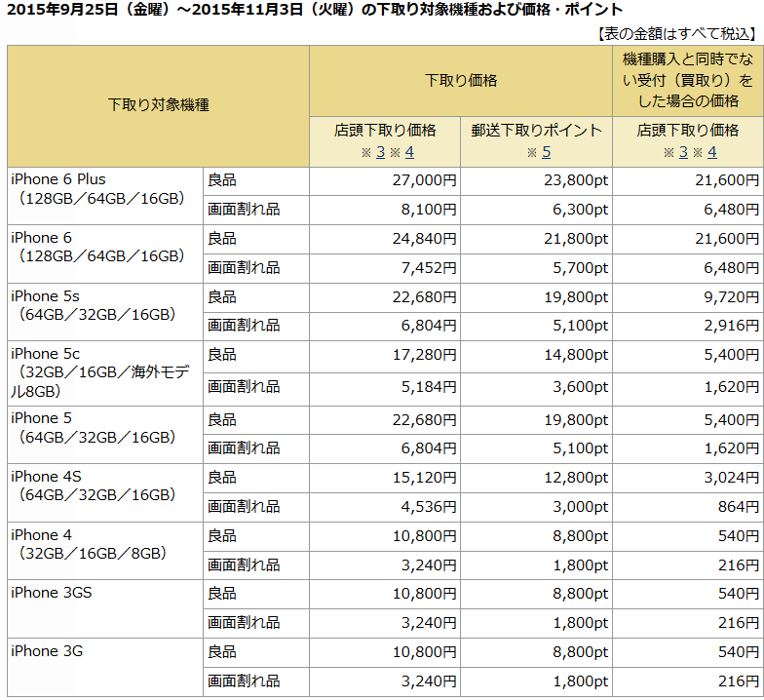Click the 6,300pt points cell

(x=536, y=211)
